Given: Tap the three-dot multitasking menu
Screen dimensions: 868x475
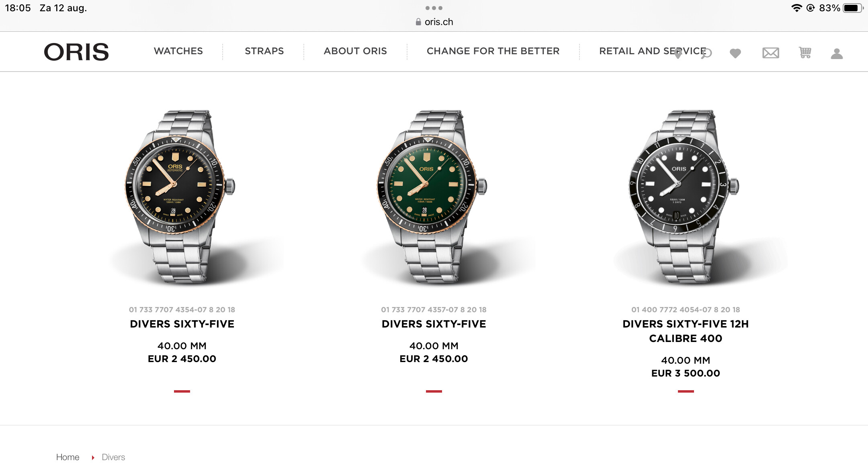Looking at the screenshot, I should 434,8.
